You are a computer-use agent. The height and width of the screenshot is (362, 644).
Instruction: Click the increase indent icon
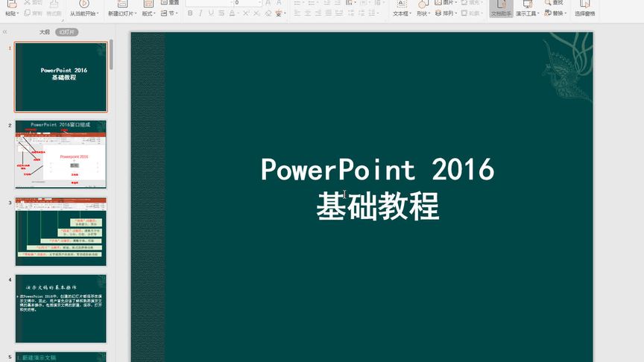point(337,2)
